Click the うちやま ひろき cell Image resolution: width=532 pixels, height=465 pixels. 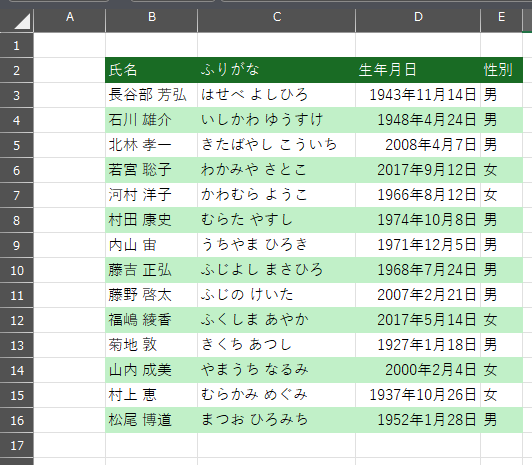(277, 245)
